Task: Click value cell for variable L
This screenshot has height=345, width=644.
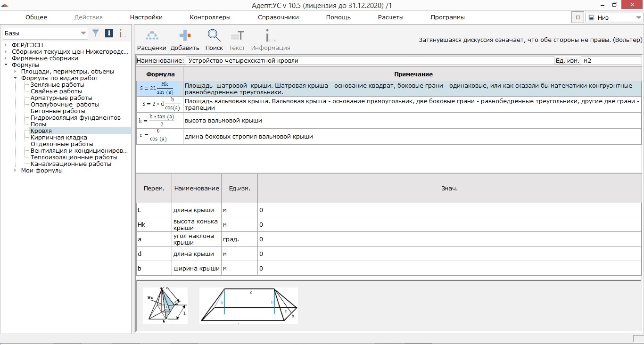Action: tap(449, 210)
